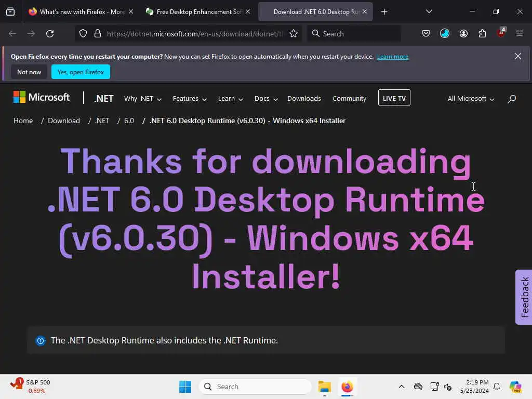Bookmark this page with the star icon

[294, 34]
